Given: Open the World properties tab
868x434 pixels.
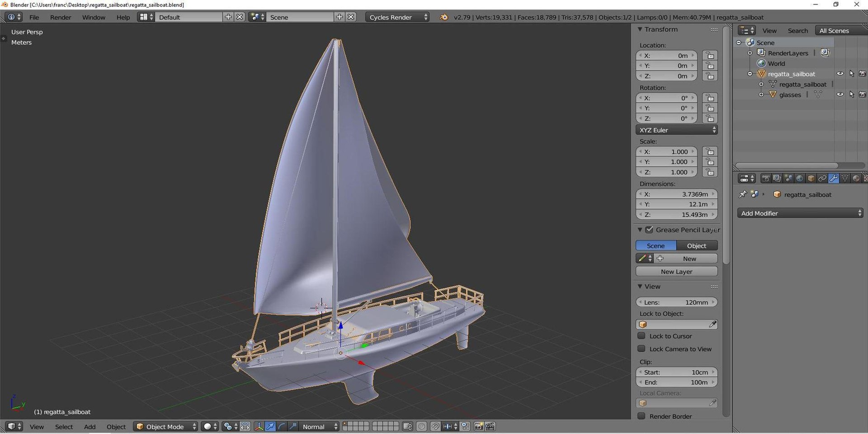Looking at the screenshot, I should [x=799, y=179].
